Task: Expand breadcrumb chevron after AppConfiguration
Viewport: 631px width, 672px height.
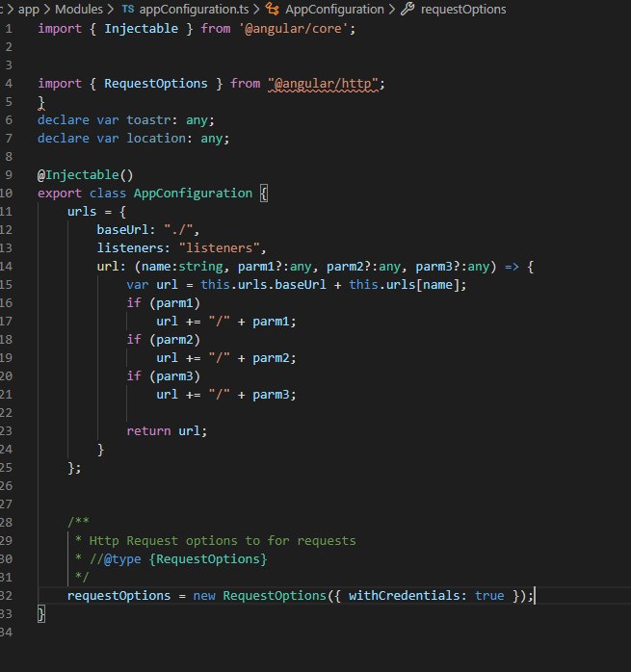Action: [392, 9]
